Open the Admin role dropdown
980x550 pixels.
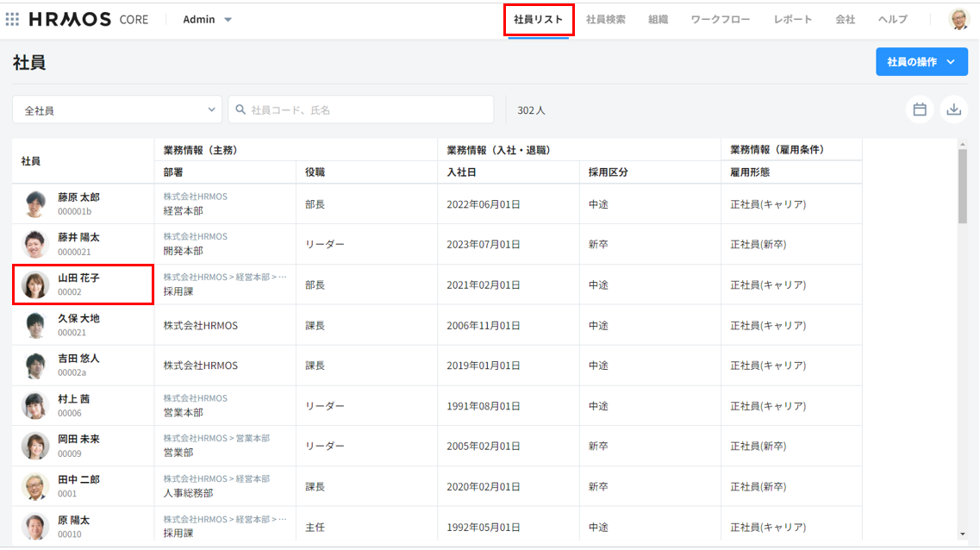208,19
